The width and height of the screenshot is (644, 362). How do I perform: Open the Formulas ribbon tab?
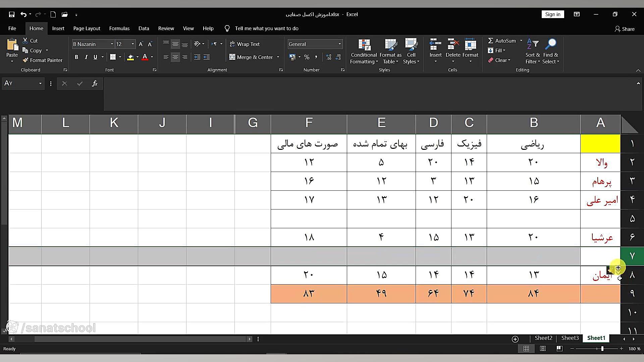click(x=119, y=28)
